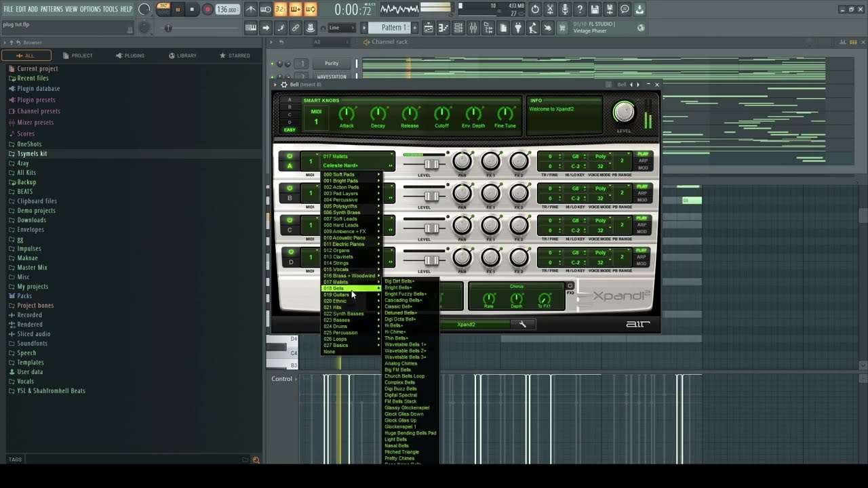The image size is (868, 488).
Task: Open part A Poly voice mode dropdown
Action: click(x=600, y=157)
